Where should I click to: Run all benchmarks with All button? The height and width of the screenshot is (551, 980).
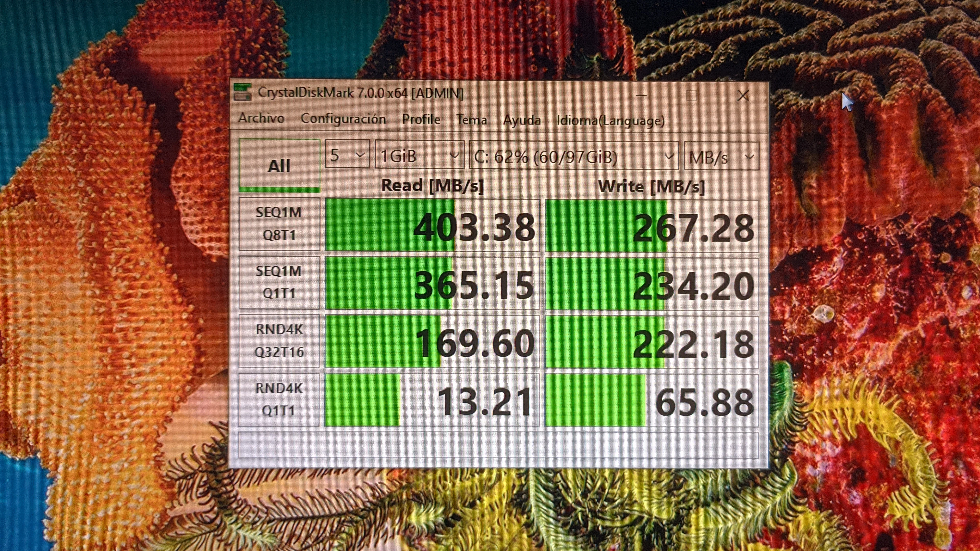(279, 165)
